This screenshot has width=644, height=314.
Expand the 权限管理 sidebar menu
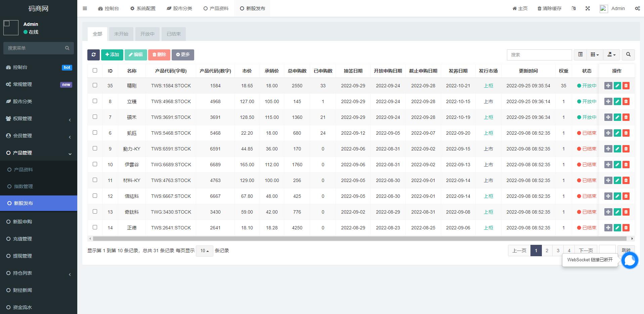click(x=39, y=119)
